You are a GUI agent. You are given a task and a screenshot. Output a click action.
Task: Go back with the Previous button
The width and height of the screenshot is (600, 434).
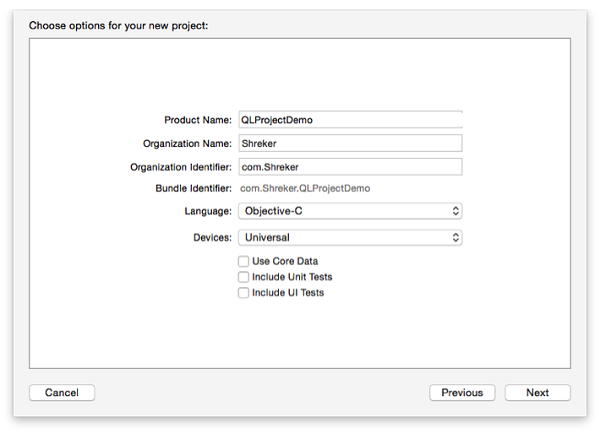462,393
